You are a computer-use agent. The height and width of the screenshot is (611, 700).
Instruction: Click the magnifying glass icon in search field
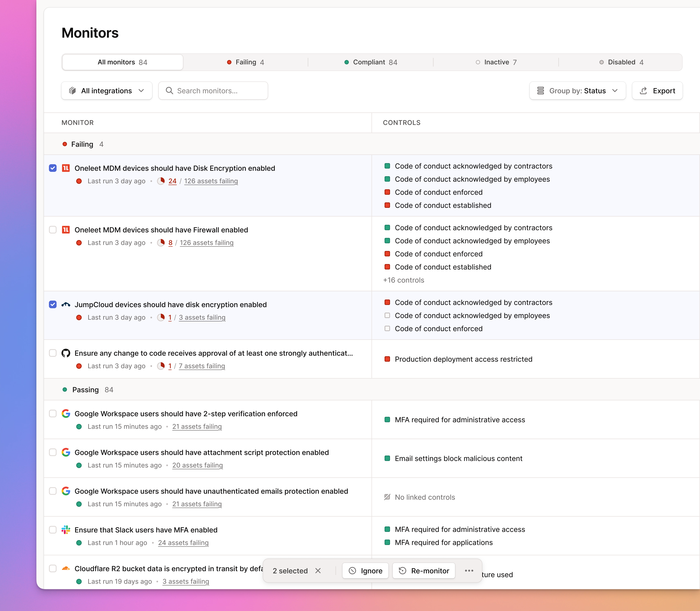tap(170, 91)
